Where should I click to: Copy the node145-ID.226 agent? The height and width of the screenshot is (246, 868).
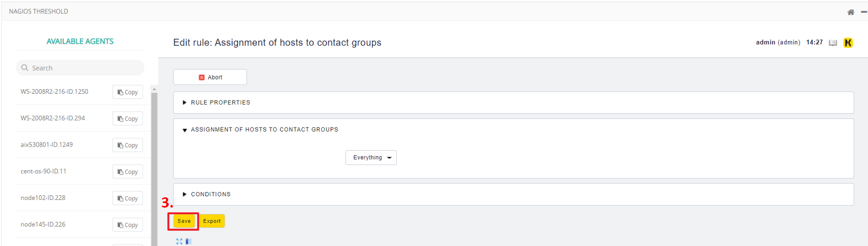click(127, 225)
